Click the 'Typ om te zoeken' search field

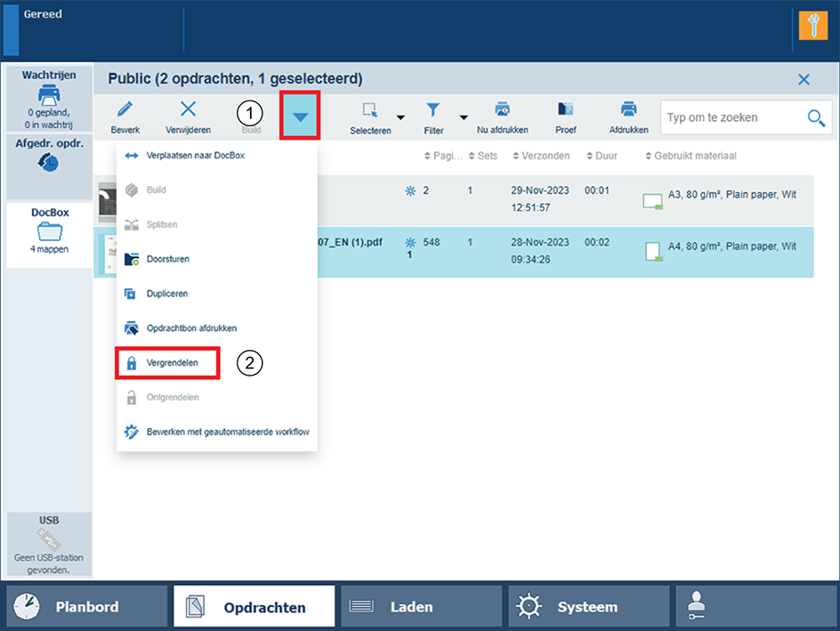(x=731, y=117)
